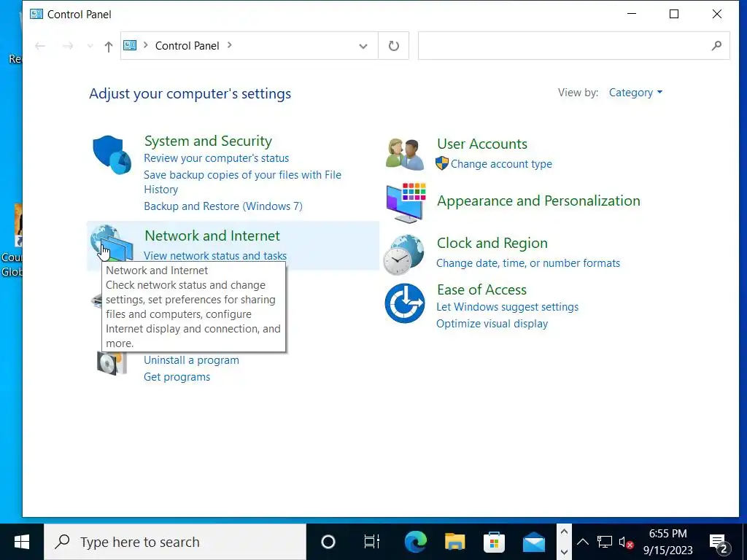Click the back arrow navigation button
Image resolution: width=747 pixels, height=560 pixels.
tap(40, 46)
